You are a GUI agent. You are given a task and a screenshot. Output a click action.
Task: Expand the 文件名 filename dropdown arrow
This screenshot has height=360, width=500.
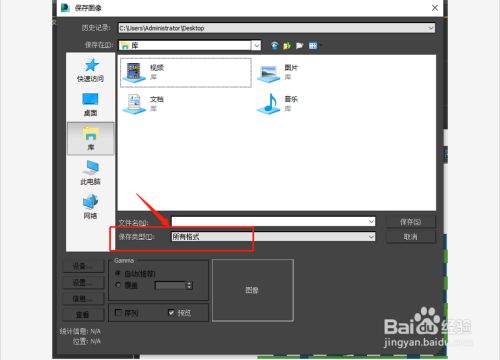pyautogui.click(x=371, y=221)
